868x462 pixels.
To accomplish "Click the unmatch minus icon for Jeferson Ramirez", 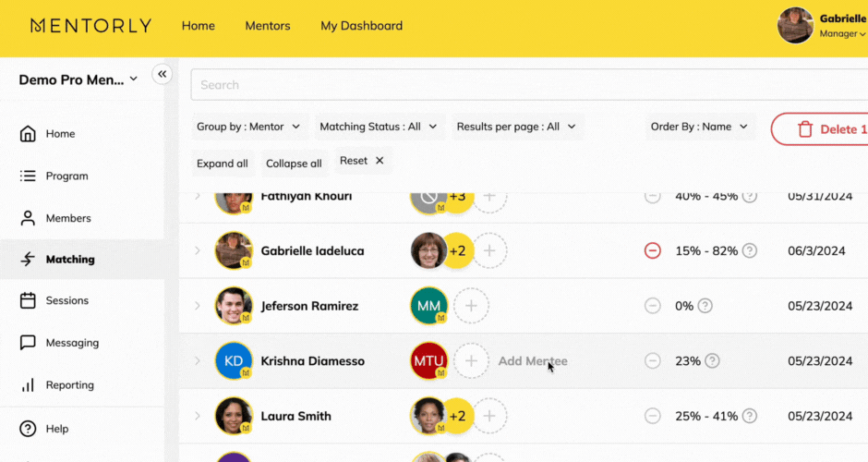I will tap(653, 306).
